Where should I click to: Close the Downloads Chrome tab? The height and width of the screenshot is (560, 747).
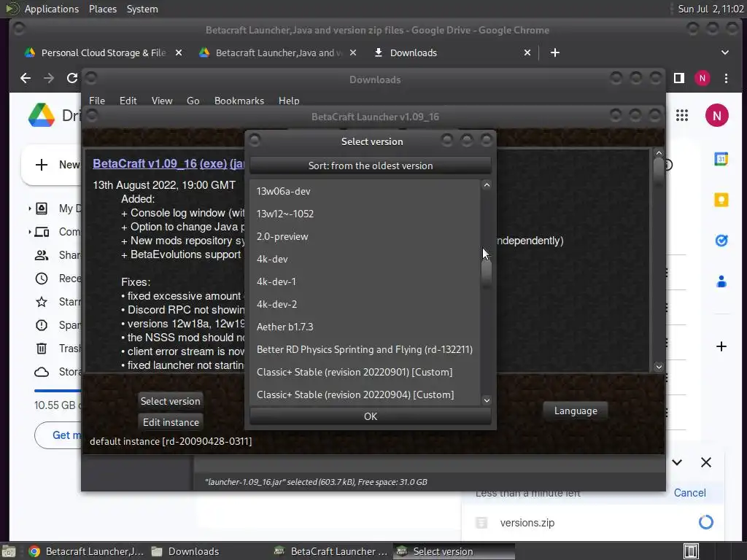click(x=527, y=52)
